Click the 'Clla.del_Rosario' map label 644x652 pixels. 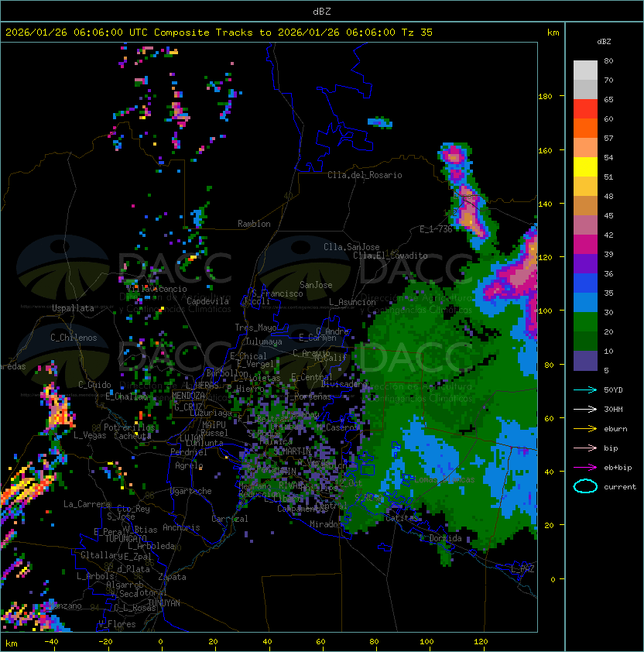coord(365,175)
